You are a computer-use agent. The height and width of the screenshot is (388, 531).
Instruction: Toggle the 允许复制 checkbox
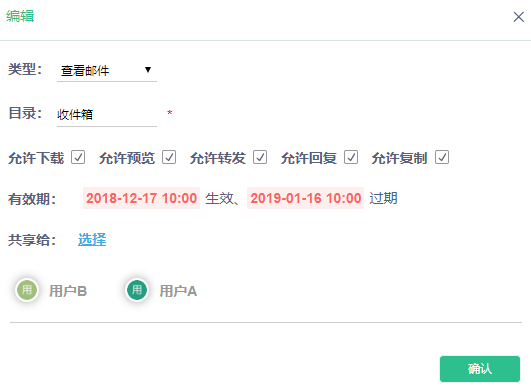[x=442, y=157]
